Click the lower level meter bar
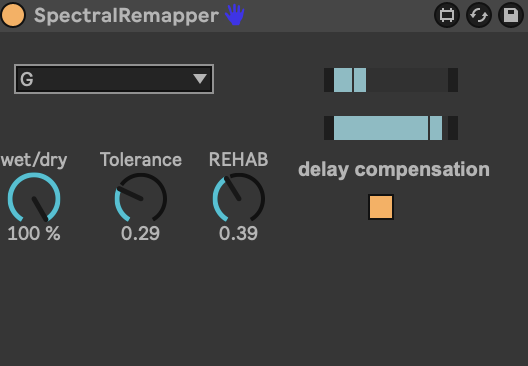The width and height of the screenshot is (528, 366). pos(391,128)
